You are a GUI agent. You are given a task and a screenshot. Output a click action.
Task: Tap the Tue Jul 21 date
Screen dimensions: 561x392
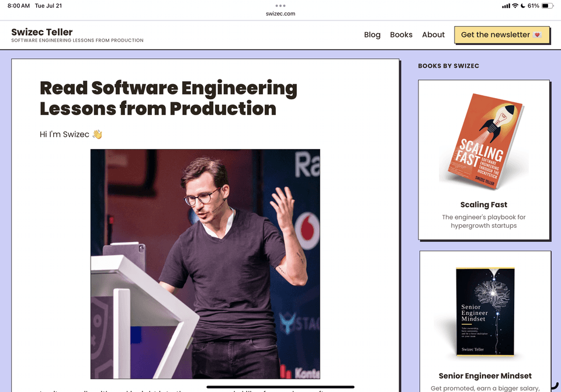pyautogui.click(x=49, y=6)
